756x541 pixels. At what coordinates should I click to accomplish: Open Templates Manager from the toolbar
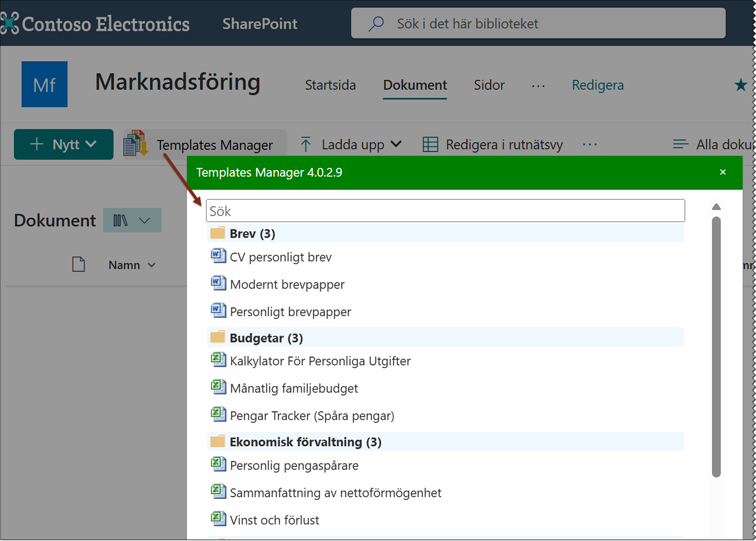pyautogui.click(x=214, y=144)
